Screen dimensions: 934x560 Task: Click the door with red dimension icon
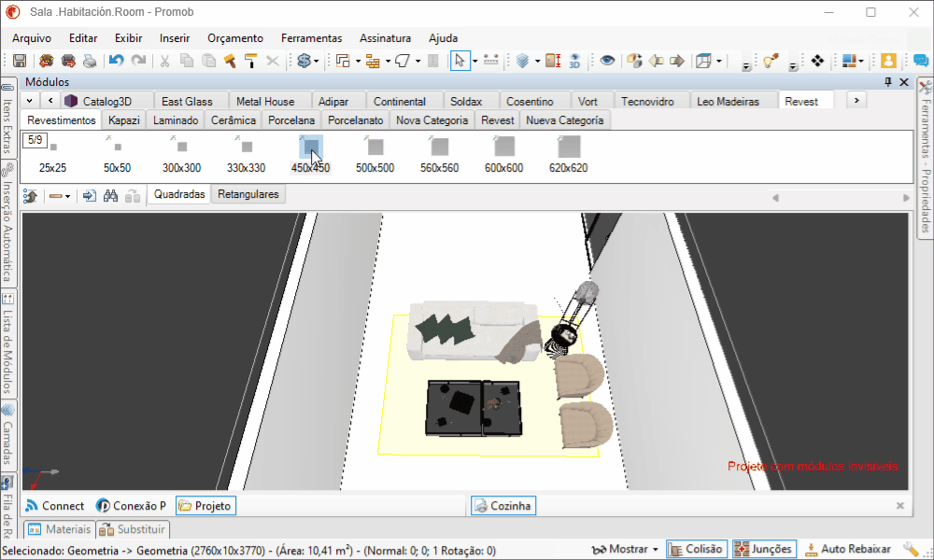[x=553, y=61]
